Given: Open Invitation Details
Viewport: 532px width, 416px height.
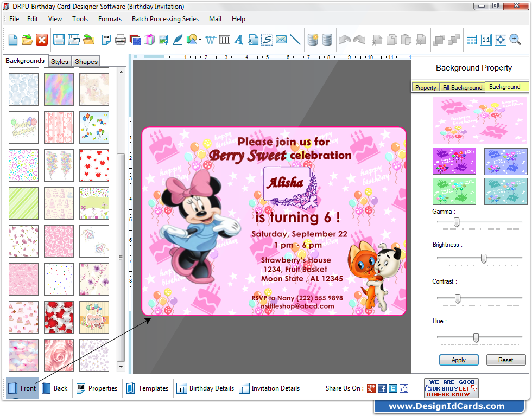Looking at the screenshot, I should (269, 388).
